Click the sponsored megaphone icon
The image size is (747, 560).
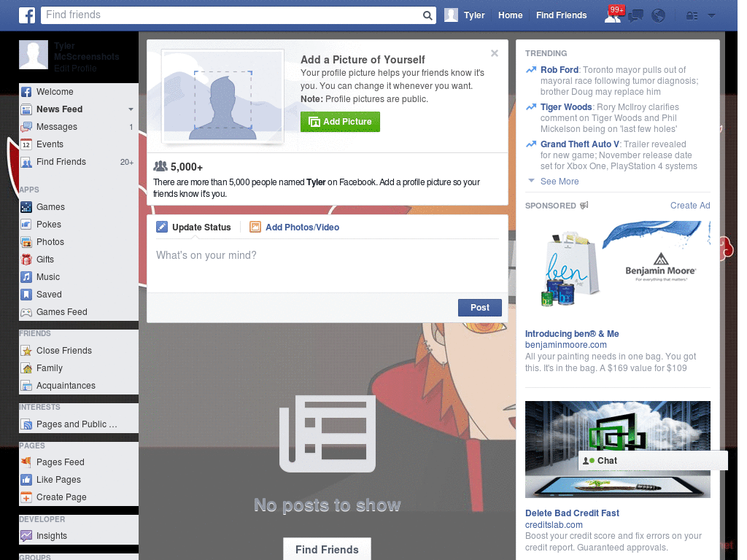click(584, 205)
